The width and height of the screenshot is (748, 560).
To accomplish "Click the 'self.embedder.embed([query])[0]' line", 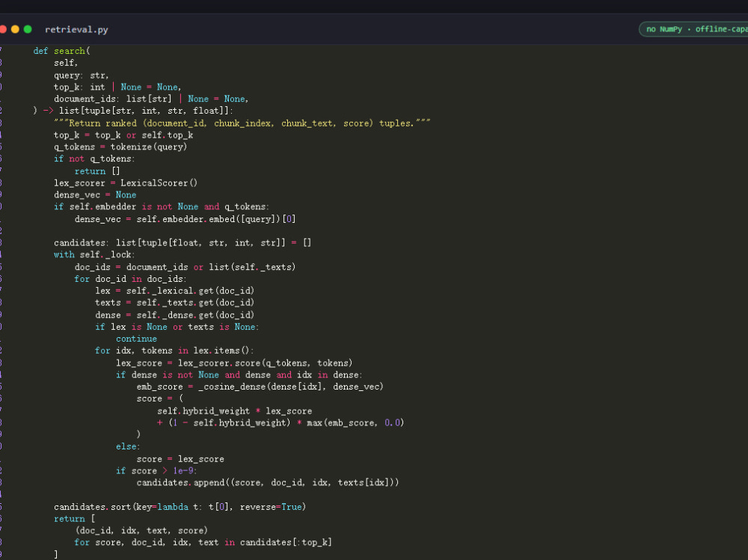I will tap(185, 219).
